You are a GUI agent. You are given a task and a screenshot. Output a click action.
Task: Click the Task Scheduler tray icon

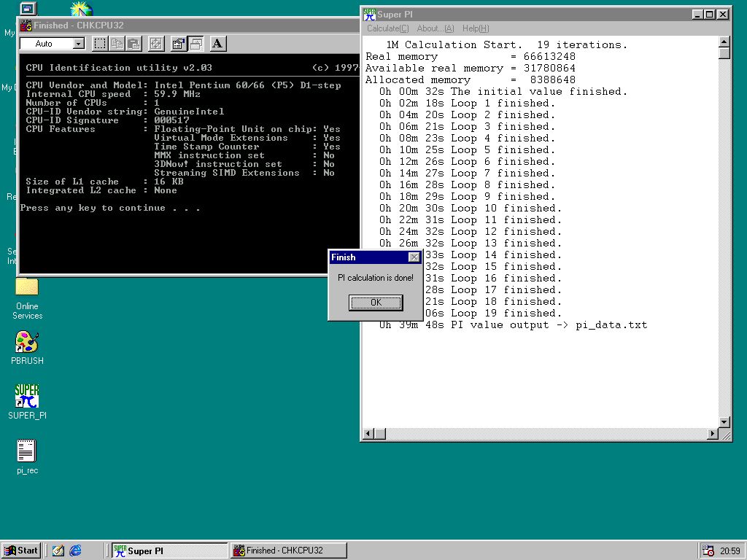coord(708,551)
